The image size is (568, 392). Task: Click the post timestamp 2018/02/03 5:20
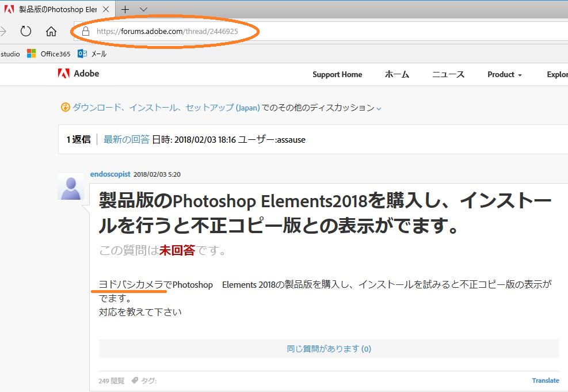pyautogui.click(x=157, y=174)
